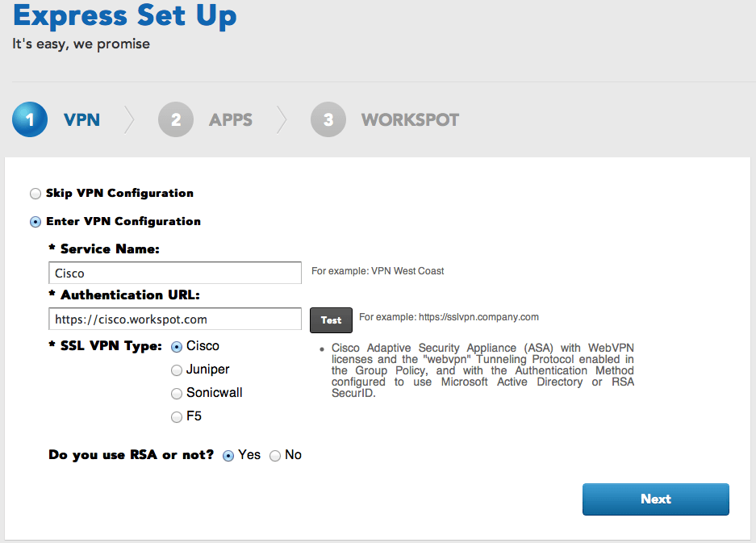Viewport: 756px width, 543px height.
Task: Click the Test button
Action: 331,320
